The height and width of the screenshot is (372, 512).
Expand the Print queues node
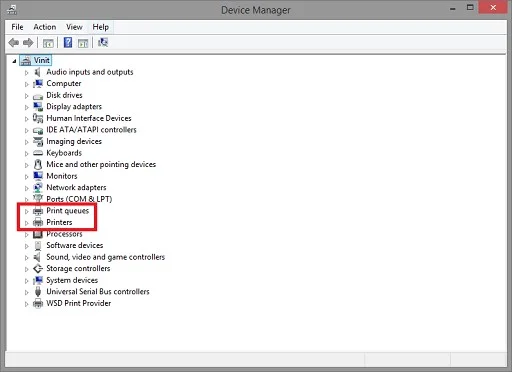point(27,211)
